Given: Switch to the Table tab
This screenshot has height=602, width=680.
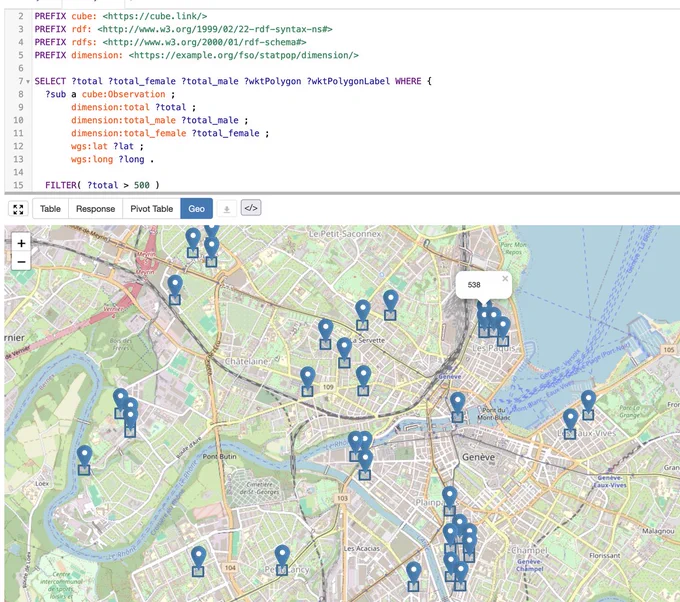Looking at the screenshot, I should click(x=50, y=209).
